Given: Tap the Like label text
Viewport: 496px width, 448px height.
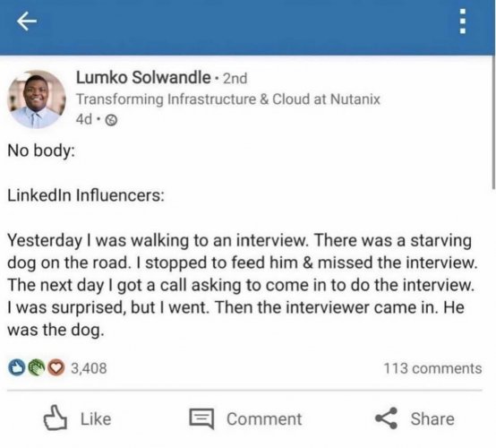Looking at the screenshot, I should (x=96, y=418).
